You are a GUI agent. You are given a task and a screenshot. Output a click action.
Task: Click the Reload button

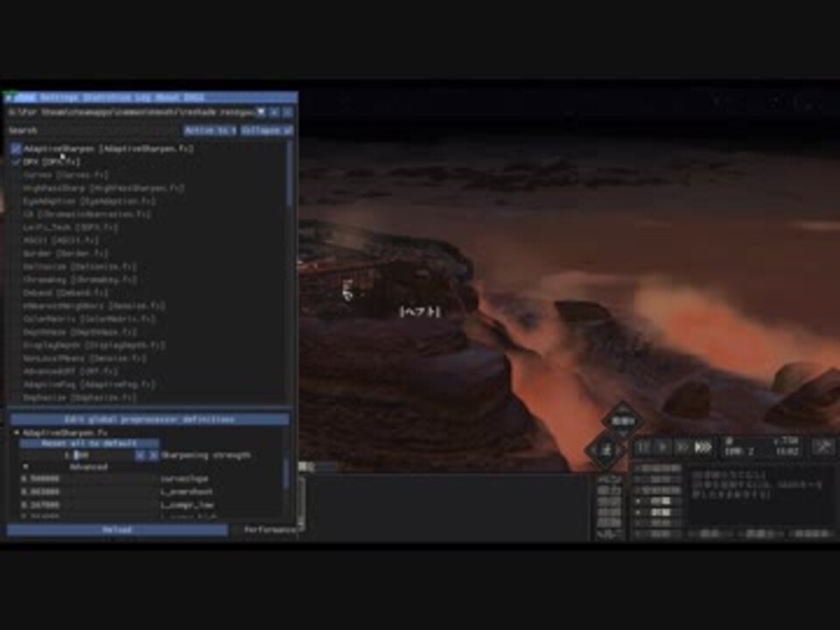coord(116,530)
